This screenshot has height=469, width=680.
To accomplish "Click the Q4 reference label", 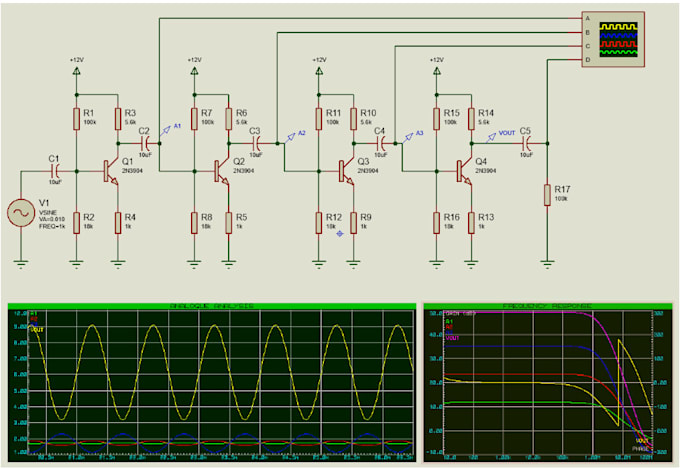I will tap(481, 161).
